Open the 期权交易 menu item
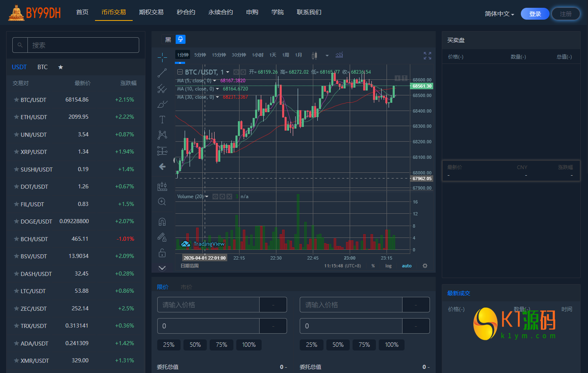 point(151,12)
